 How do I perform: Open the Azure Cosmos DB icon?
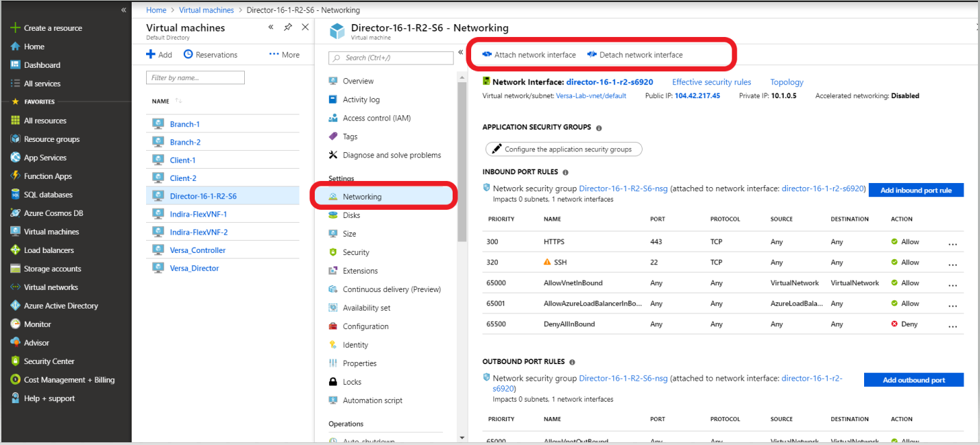click(15, 213)
